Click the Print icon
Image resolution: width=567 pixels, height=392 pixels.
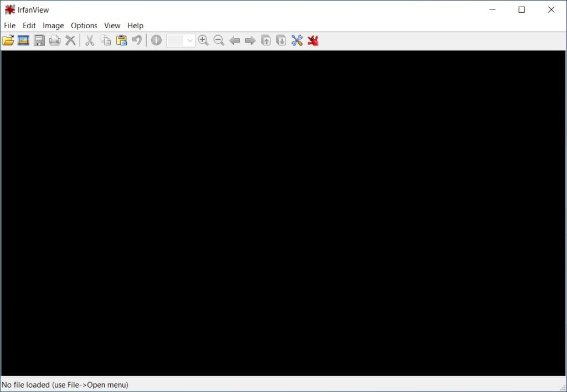tap(55, 40)
